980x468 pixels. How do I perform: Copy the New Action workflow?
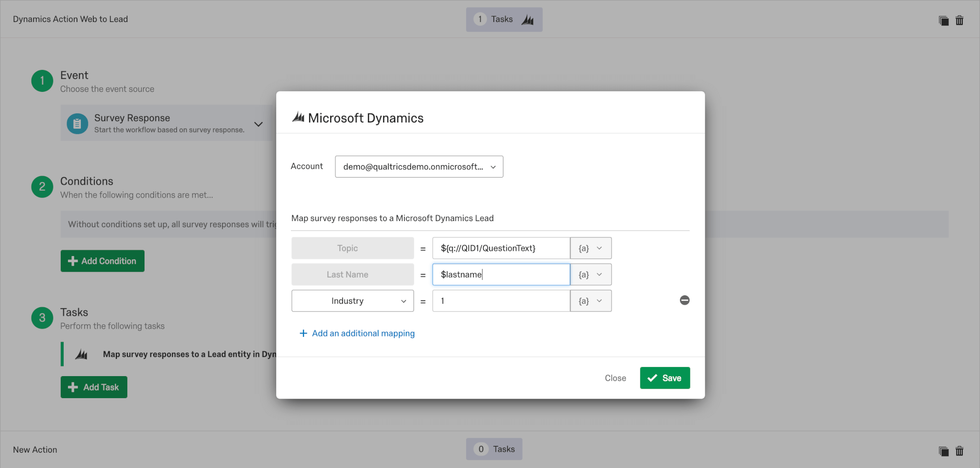944,451
